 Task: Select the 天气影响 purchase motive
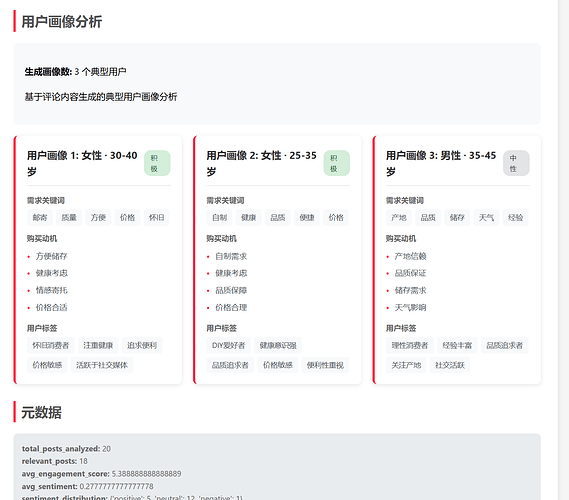410,308
